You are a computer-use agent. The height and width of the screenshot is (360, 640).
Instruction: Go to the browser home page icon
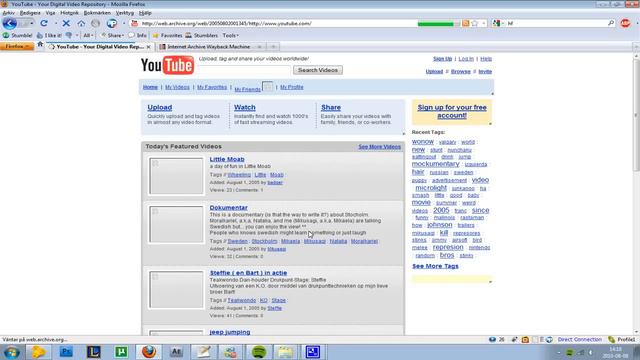point(81,23)
